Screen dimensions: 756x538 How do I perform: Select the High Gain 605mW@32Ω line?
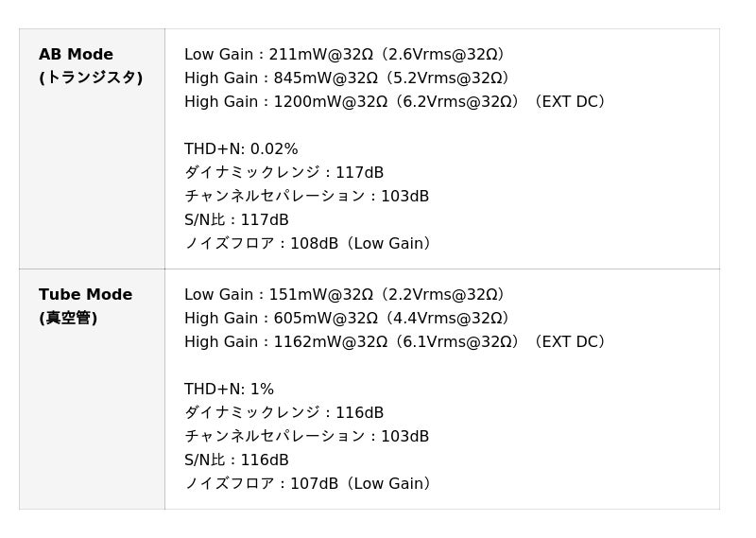tap(347, 319)
